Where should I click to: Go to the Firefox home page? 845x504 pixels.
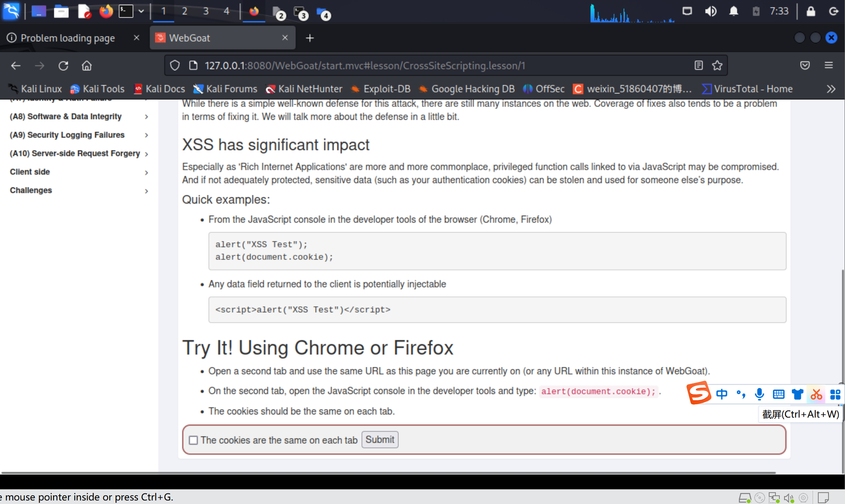click(x=86, y=66)
